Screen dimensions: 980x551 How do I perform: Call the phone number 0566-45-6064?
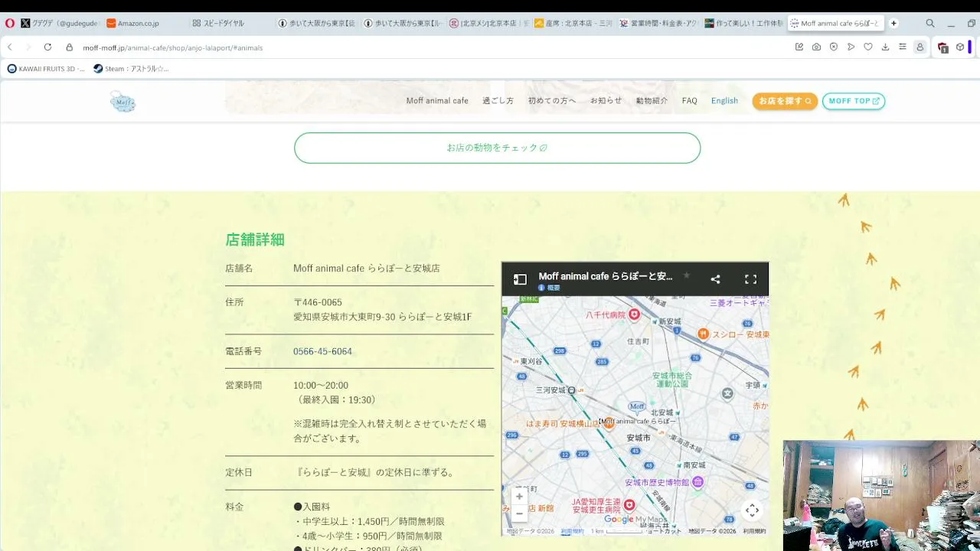tap(322, 351)
